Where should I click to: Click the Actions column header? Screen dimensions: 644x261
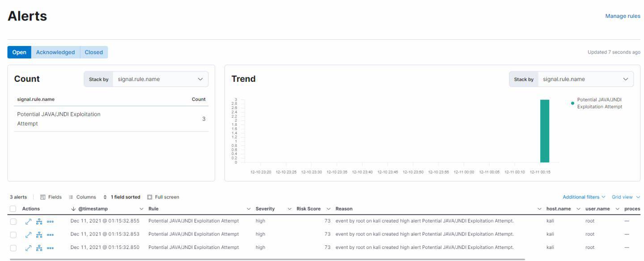point(31,209)
